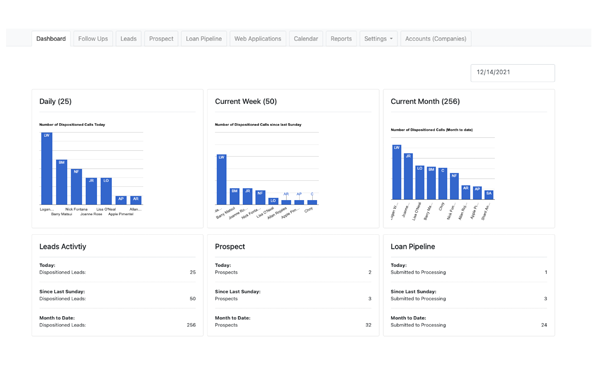
Task: Open the Loan Pipeline tab
Action: pos(204,39)
